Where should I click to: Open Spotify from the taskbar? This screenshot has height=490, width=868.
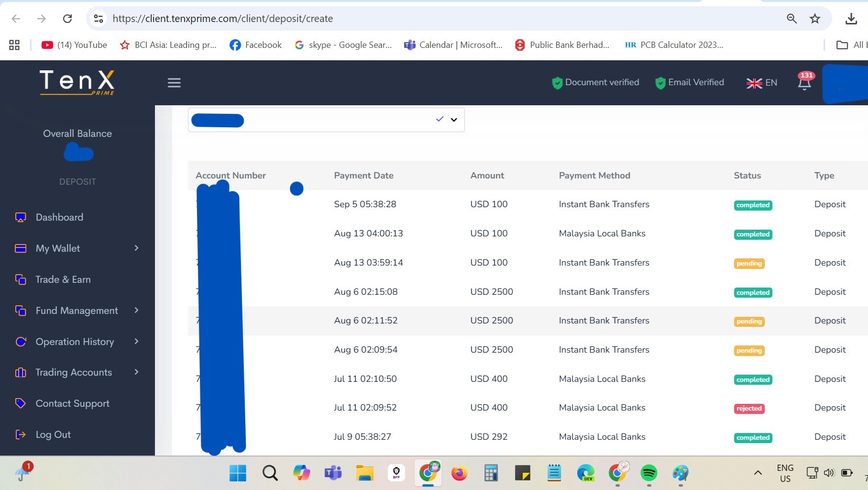(x=648, y=473)
